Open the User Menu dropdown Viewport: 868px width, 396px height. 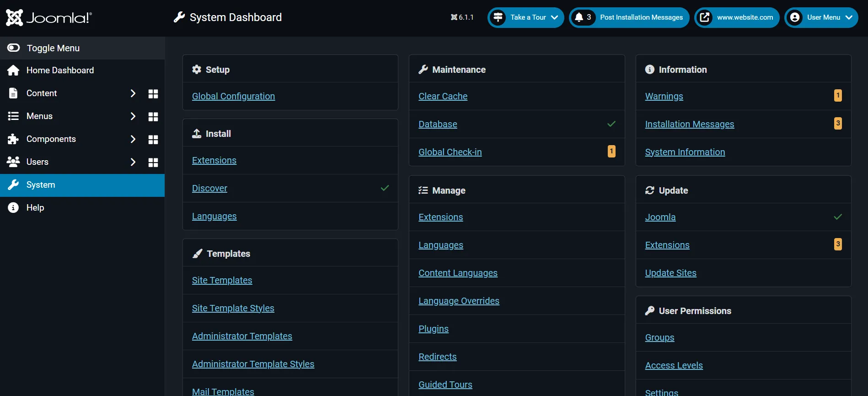pyautogui.click(x=821, y=17)
